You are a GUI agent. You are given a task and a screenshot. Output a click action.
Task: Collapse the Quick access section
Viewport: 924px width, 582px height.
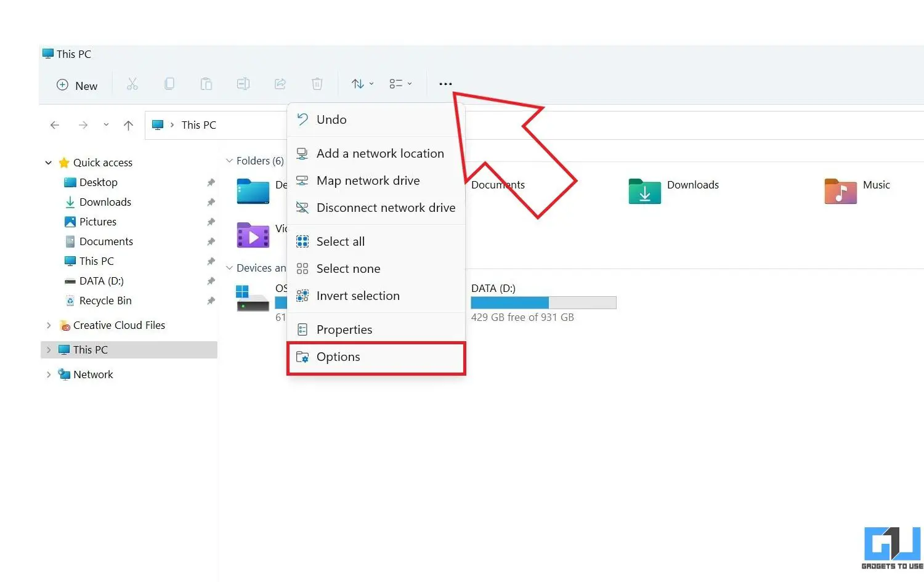(49, 163)
